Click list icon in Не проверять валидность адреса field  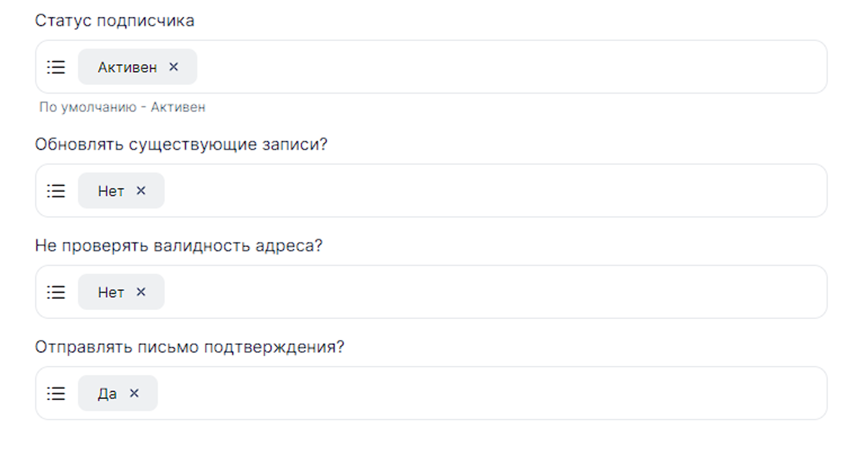pos(56,292)
